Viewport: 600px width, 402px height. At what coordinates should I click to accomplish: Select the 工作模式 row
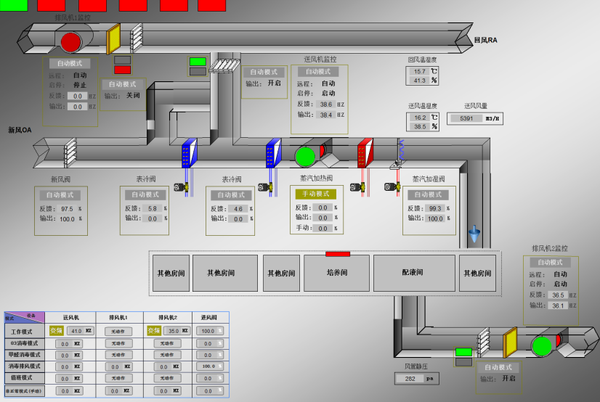tap(117, 331)
